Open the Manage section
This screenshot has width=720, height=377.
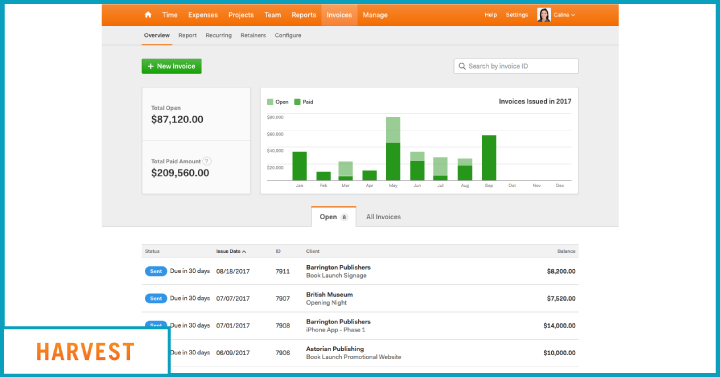375,15
